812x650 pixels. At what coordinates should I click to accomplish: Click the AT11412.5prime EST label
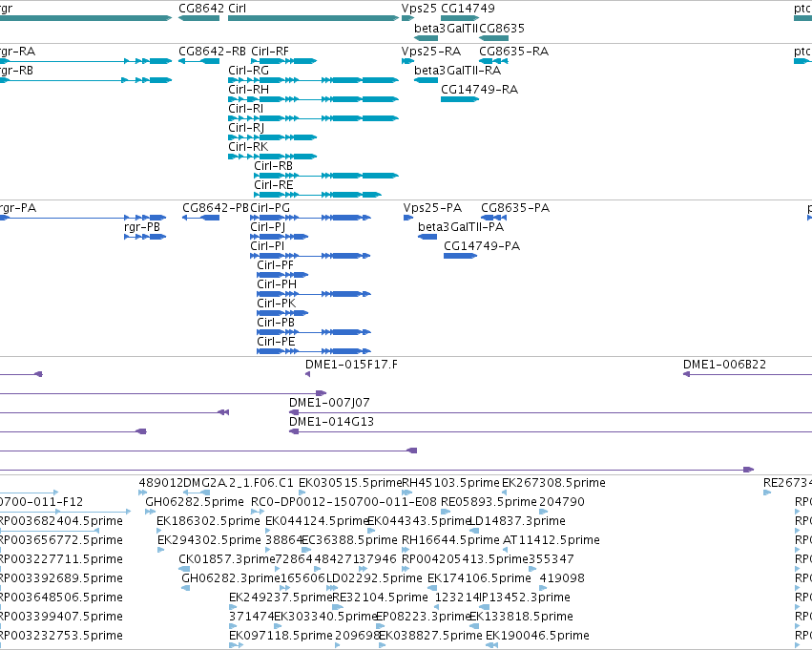[x=551, y=541]
